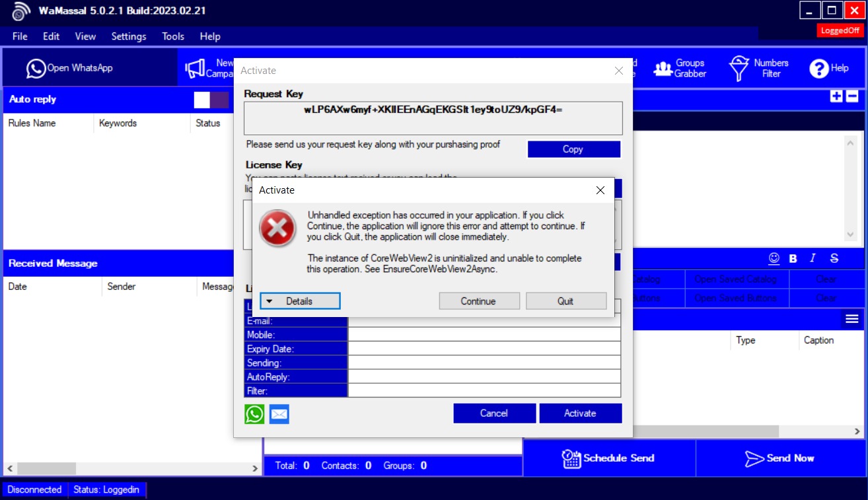Screen dimensions: 868x500
Task: Open the Help toolbar button
Action: click(829, 68)
